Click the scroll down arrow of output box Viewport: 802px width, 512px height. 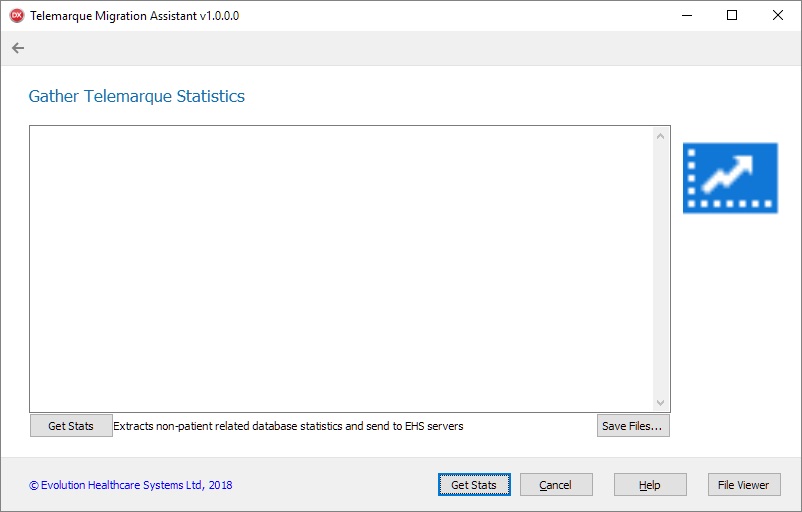pyautogui.click(x=660, y=402)
